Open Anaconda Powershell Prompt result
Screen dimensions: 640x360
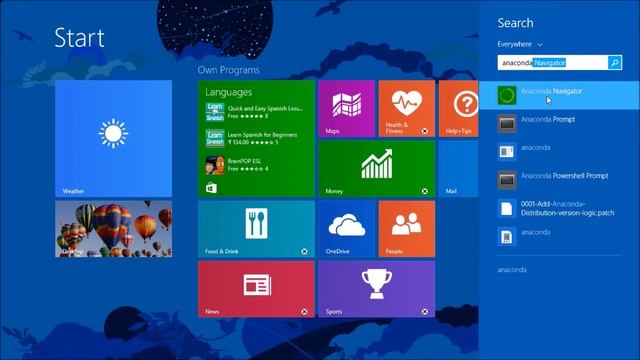tap(559, 180)
